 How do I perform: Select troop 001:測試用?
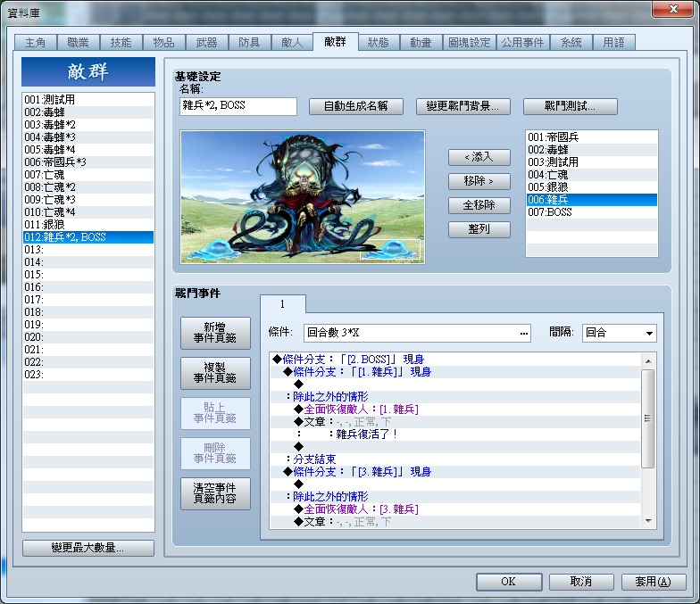[x=87, y=100]
